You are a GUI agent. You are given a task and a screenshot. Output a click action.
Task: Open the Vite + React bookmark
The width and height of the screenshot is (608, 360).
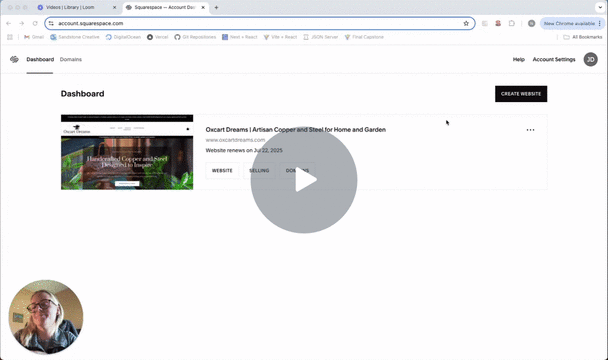pyautogui.click(x=280, y=37)
